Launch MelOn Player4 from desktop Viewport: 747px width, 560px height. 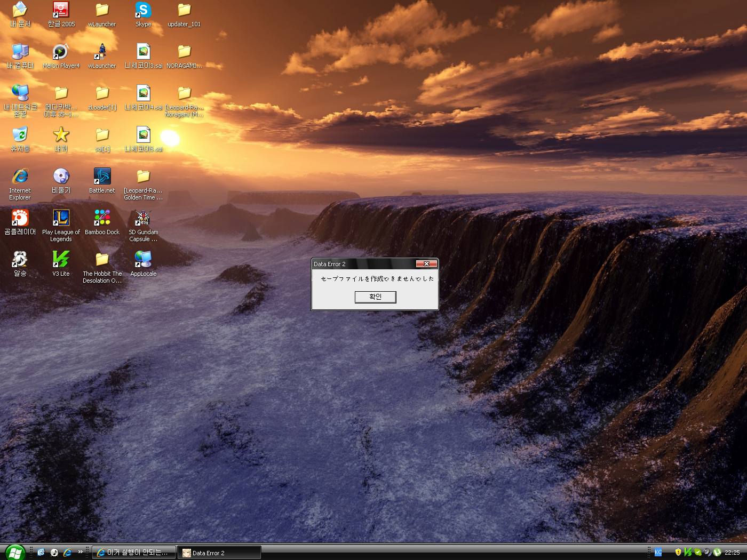tap(61, 52)
